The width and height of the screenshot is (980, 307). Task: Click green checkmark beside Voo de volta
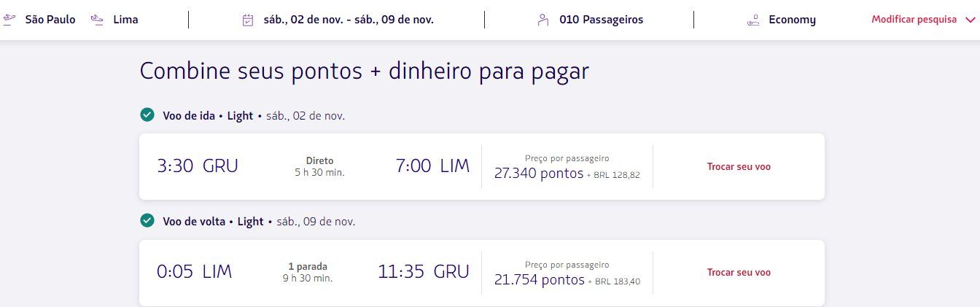(147, 220)
